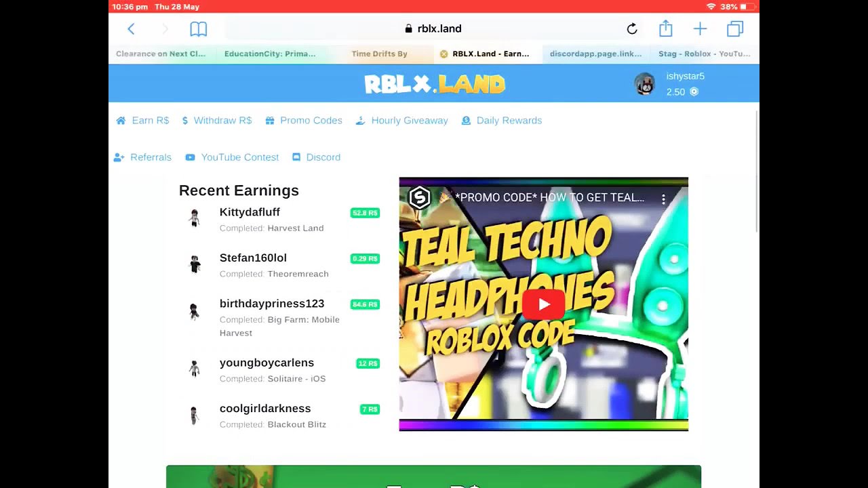This screenshot has width=868, height=488.
Task: Open the PROMO CODE video title
Action: coord(549,198)
